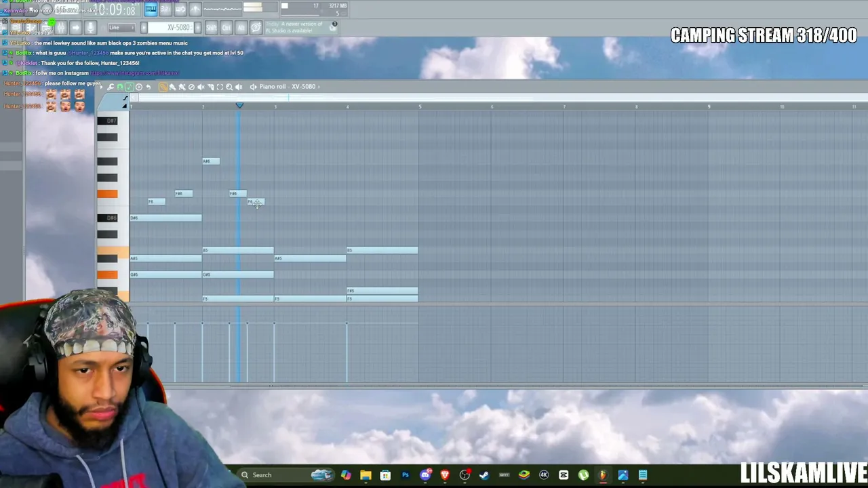Toggle the green note stamp button
Image resolution: width=868 pixels, height=488 pixels.
(130, 87)
